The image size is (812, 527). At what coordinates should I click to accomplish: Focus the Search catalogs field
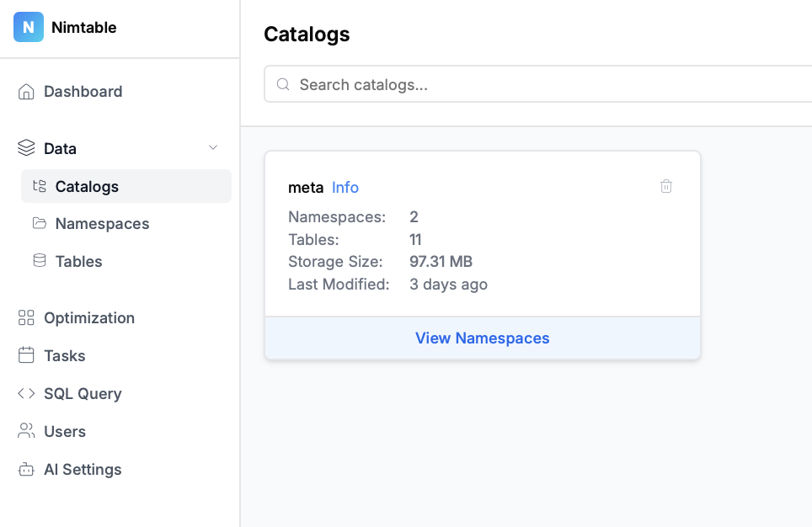(539, 85)
